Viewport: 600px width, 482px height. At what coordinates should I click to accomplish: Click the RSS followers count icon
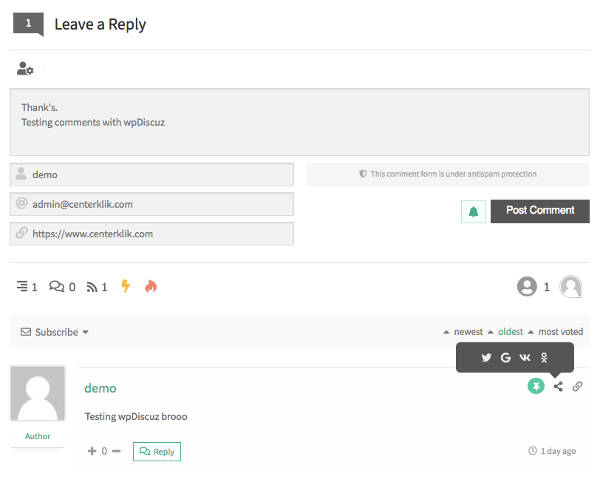tap(92, 287)
